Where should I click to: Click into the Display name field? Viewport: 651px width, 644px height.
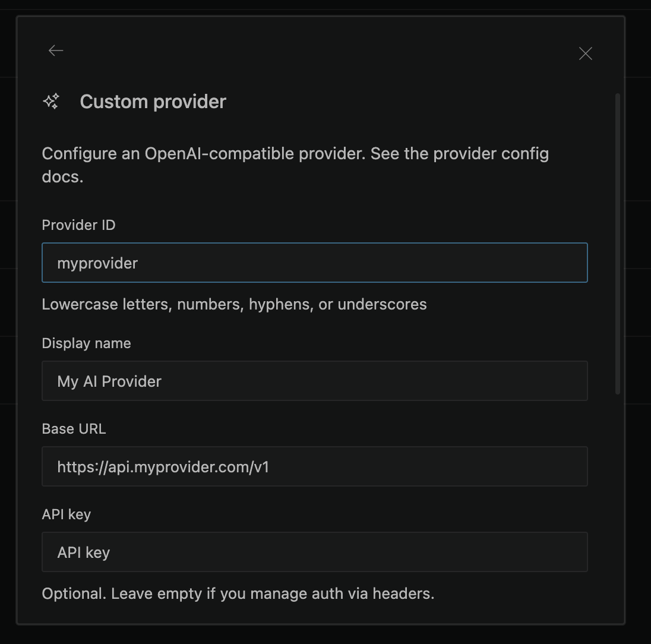pyautogui.click(x=314, y=381)
